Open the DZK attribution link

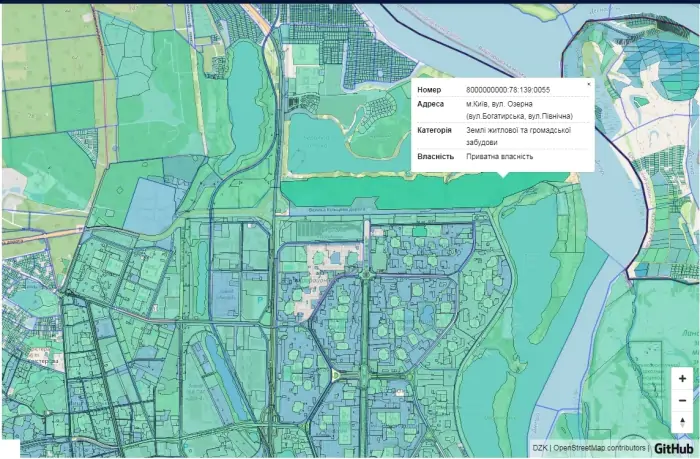[x=539, y=448]
